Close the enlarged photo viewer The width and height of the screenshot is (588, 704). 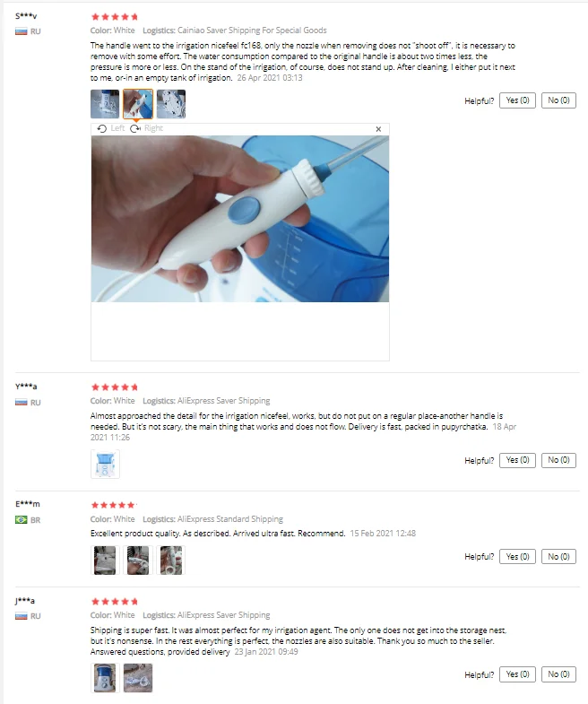[x=378, y=129]
